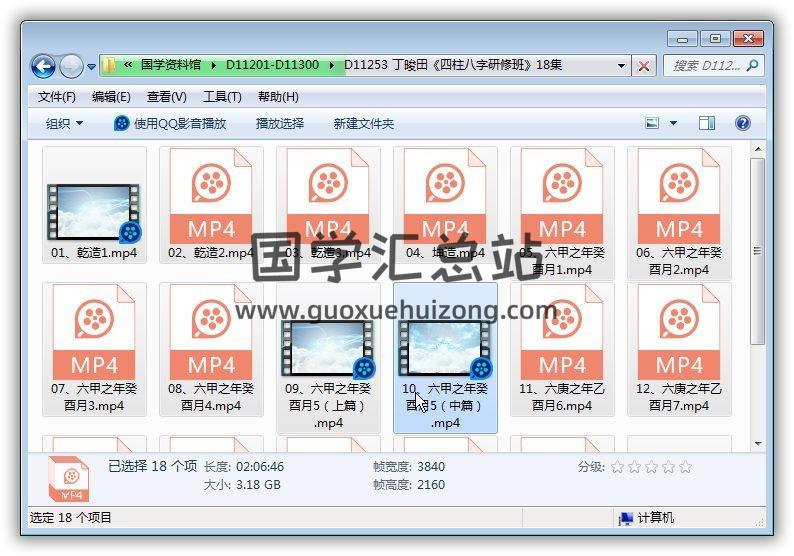This screenshot has width=794, height=556.
Task: Open the 工具(T) menu
Action: click(222, 97)
